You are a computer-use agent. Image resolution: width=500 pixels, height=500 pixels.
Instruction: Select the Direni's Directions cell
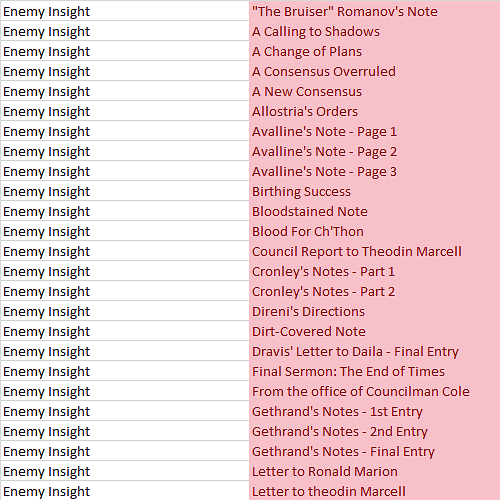[374, 311]
